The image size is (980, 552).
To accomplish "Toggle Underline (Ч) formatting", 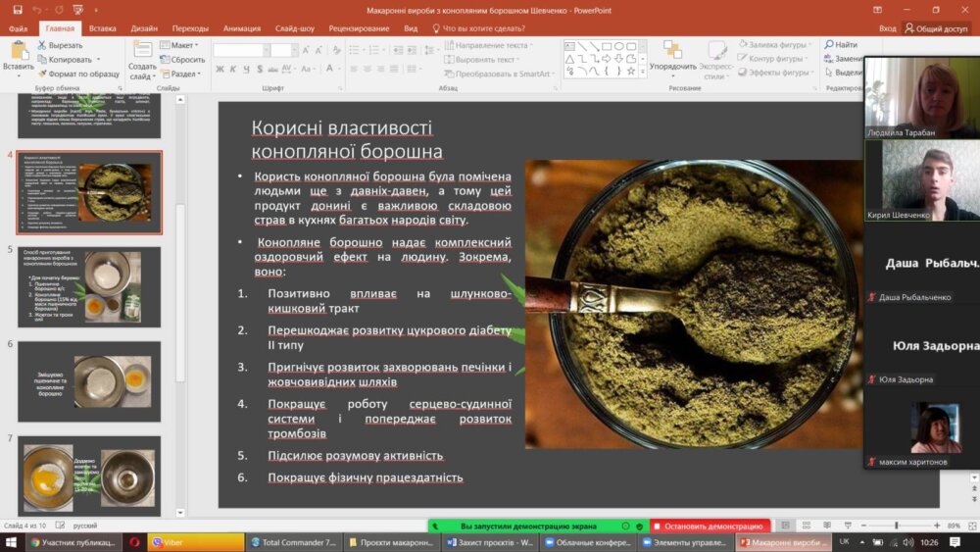I will tap(246, 69).
